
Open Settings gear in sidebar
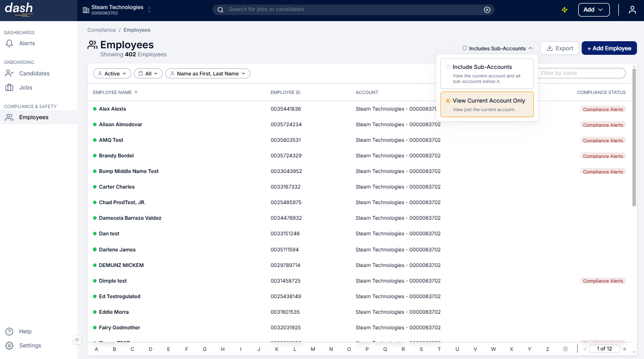[9, 345]
